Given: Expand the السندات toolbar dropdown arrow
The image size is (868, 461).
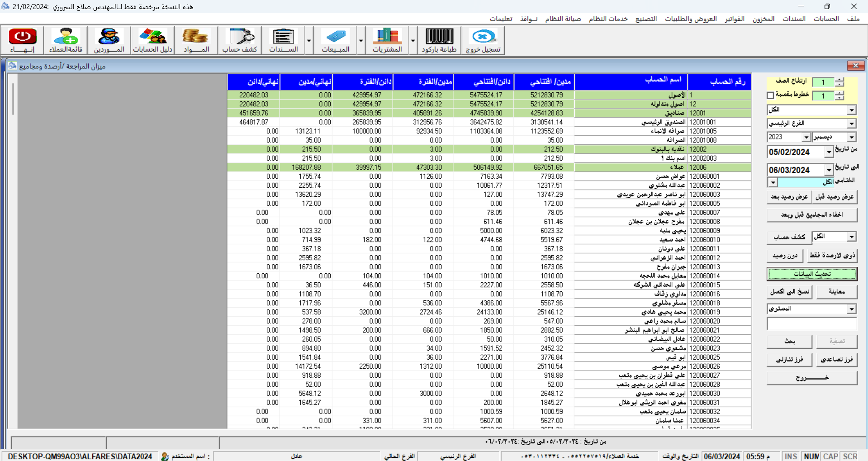Looking at the screenshot, I should pos(309,40).
